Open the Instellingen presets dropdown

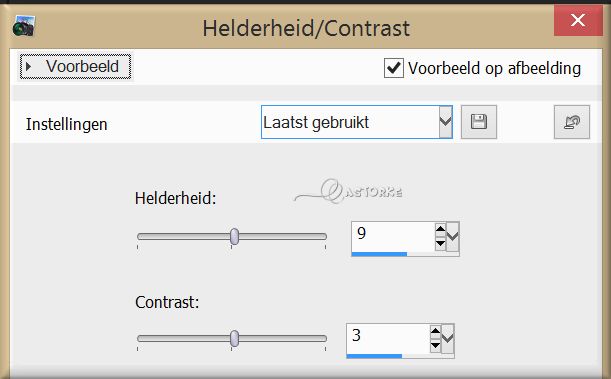445,122
